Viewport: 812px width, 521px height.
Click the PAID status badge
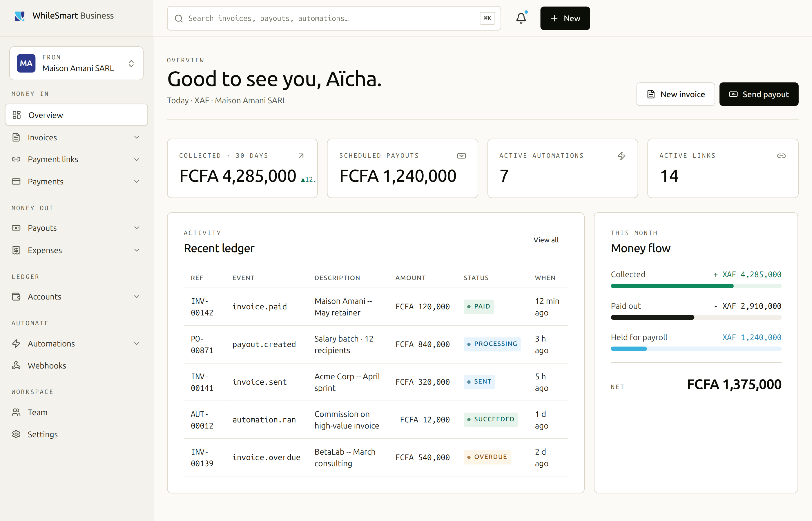pyautogui.click(x=479, y=306)
